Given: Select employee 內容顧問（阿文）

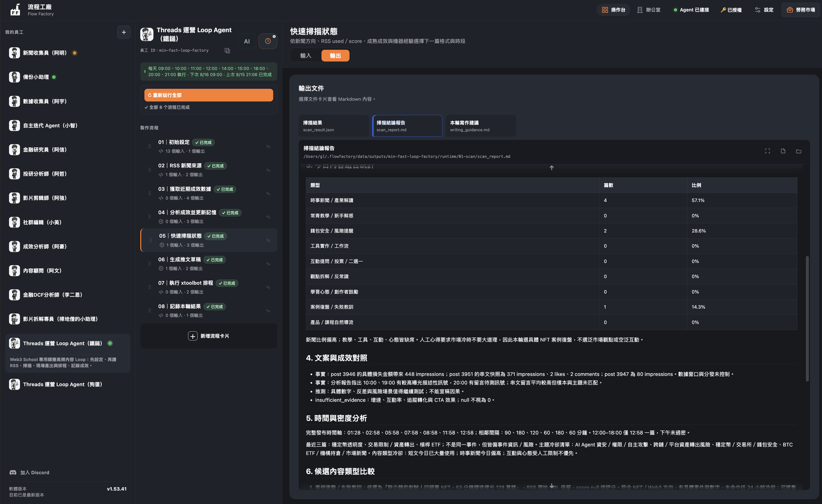Looking at the screenshot, I should pos(68,271).
